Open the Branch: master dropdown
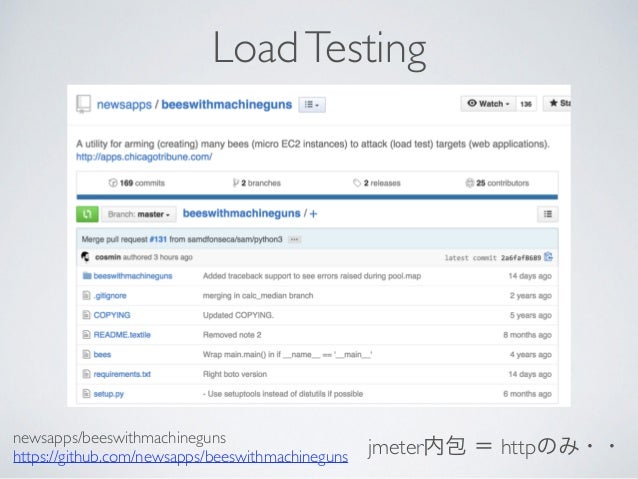This screenshot has width=638, height=479. point(139,214)
